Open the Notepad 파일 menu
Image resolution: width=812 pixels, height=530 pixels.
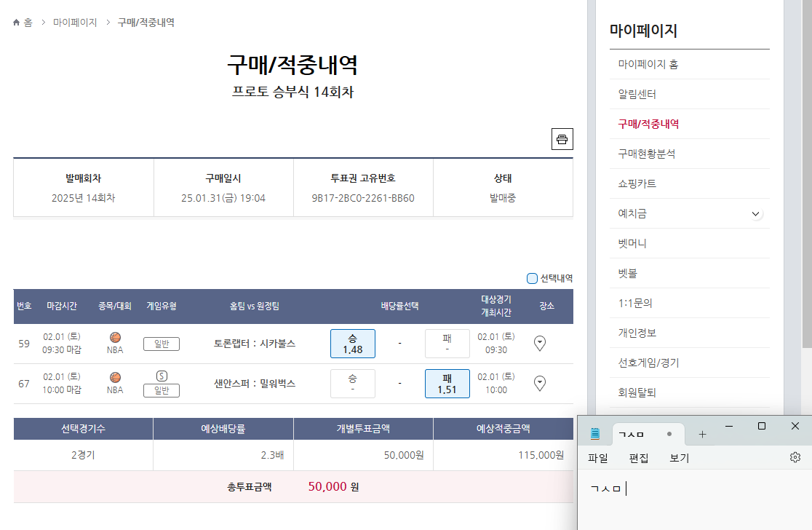598,458
